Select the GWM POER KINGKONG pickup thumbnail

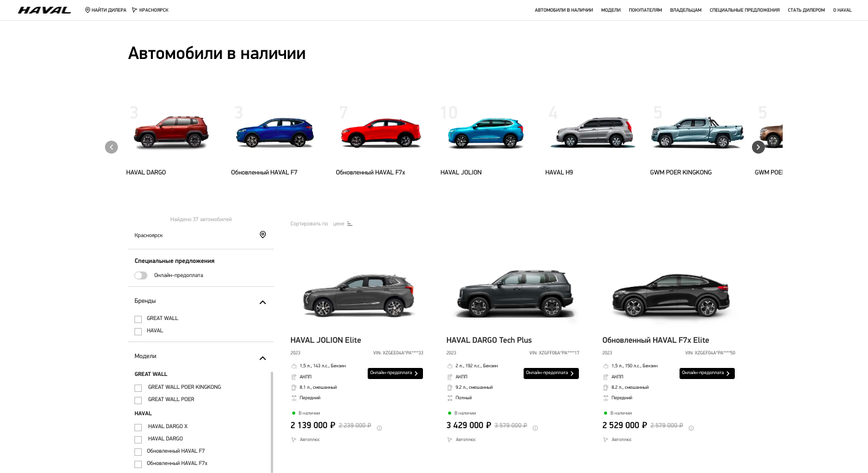(x=697, y=131)
